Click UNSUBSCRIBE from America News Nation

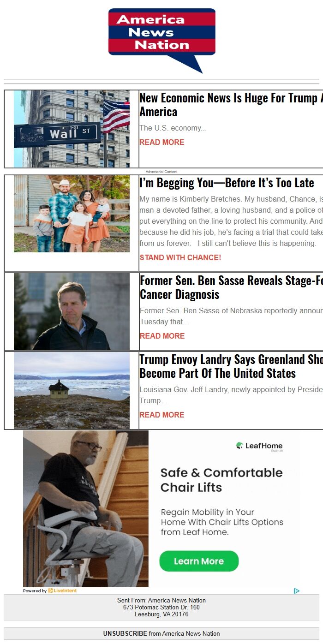pyautogui.click(x=161, y=633)
